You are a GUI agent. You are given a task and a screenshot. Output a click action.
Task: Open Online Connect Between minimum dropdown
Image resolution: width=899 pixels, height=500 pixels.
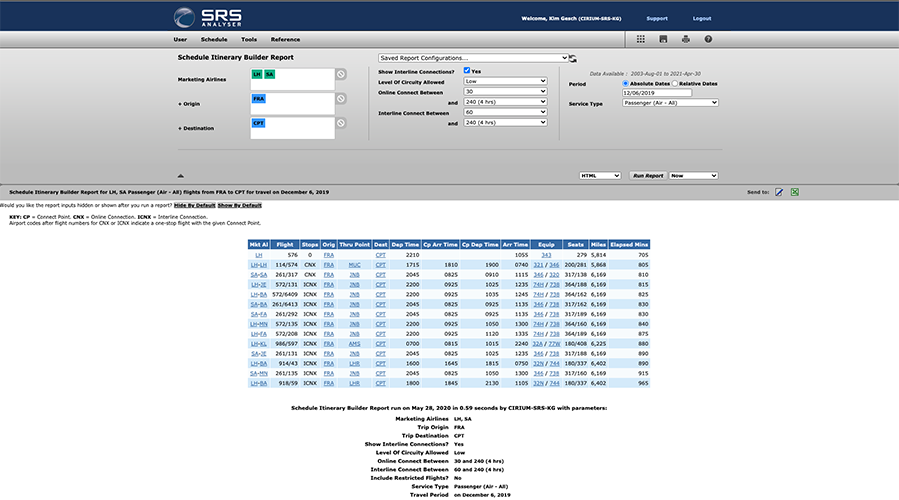pos(505,91)
